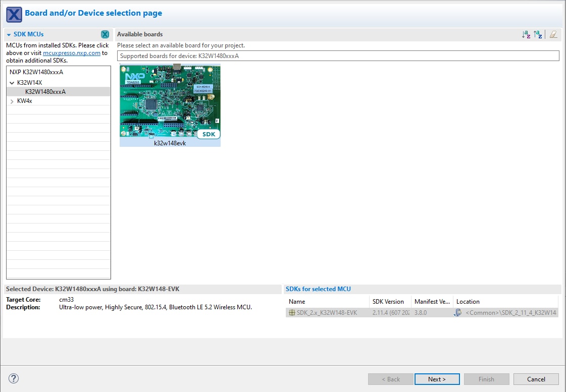Clear board filter with eraser icon
The image size is (566, 392).
click(x=553, y=34)
